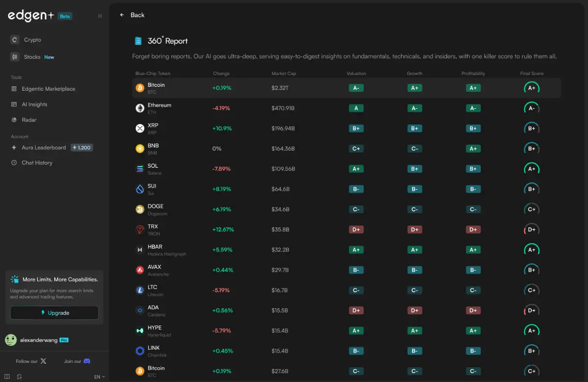Click the X social icon
Viewport: 588px width, 382px height.
(x=43, y=361)
